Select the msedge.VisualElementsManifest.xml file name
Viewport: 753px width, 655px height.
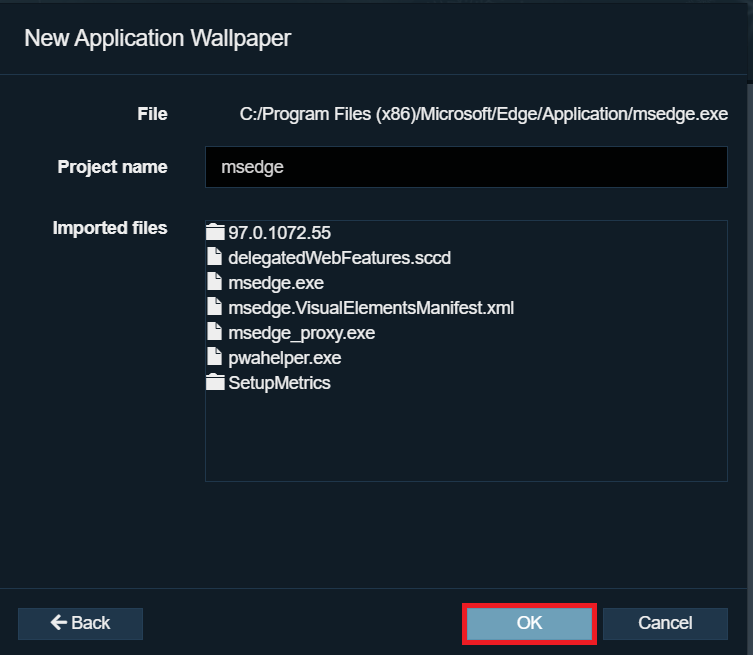pos(371,308)
